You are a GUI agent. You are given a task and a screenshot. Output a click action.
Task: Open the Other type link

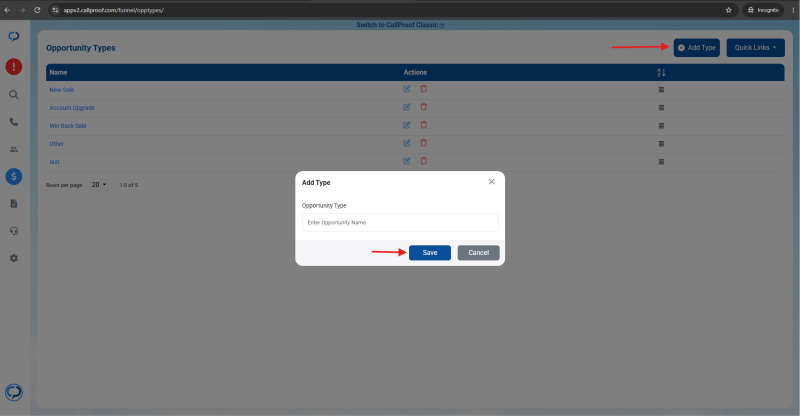pyautogui.click(x=57, y=144)
